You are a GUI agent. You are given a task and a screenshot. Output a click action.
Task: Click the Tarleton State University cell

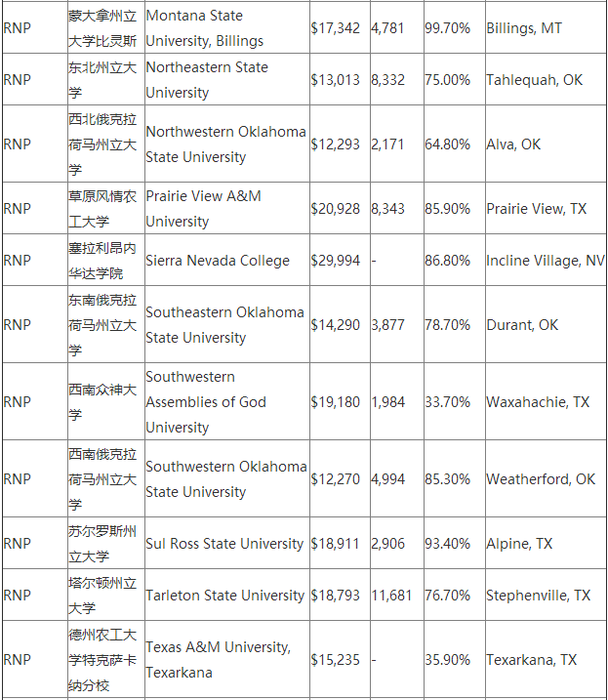click(227, 596)
